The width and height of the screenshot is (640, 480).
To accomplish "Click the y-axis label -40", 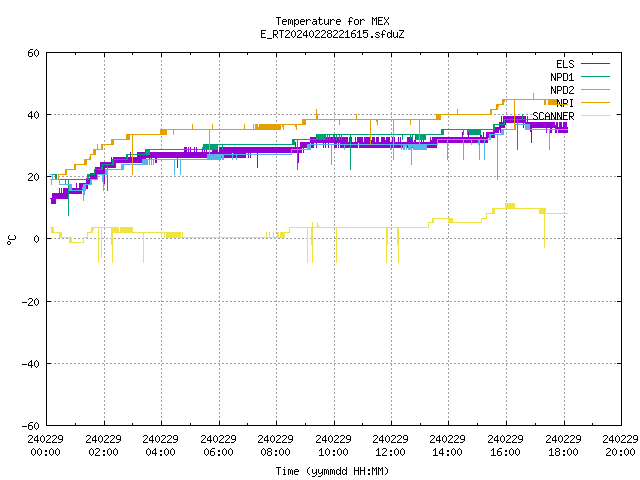I will coord(31,364).
